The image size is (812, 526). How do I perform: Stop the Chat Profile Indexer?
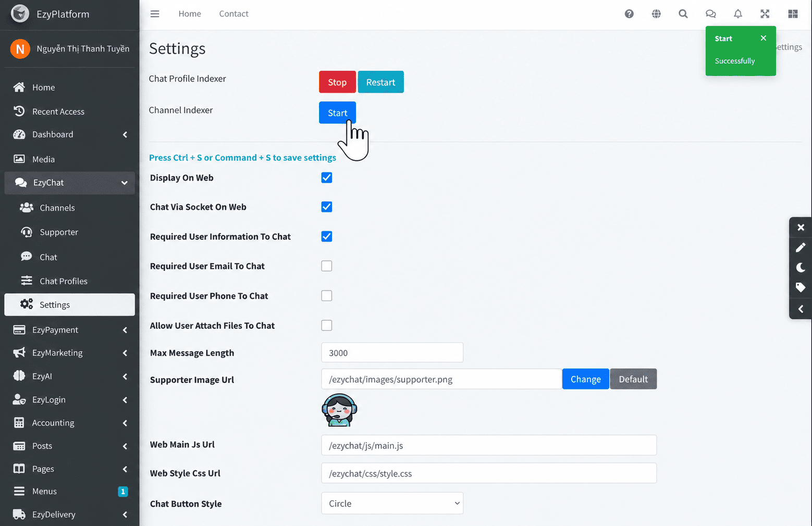coord(337,82)
